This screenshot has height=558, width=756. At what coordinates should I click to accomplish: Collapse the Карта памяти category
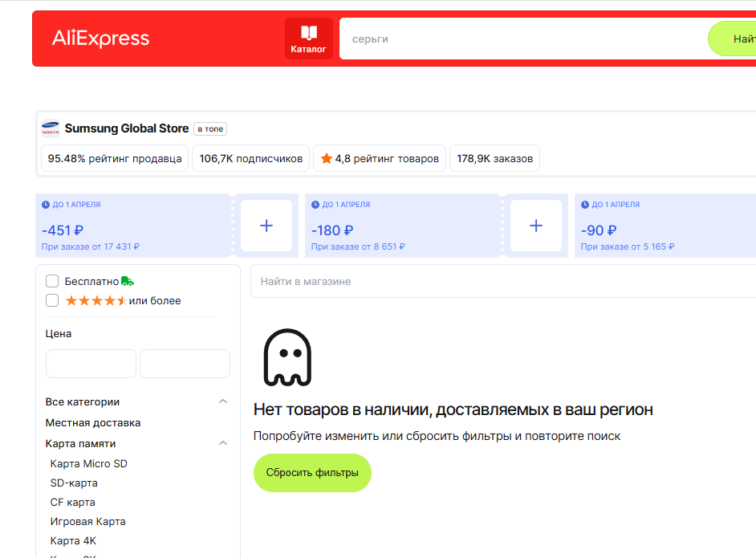223,442
